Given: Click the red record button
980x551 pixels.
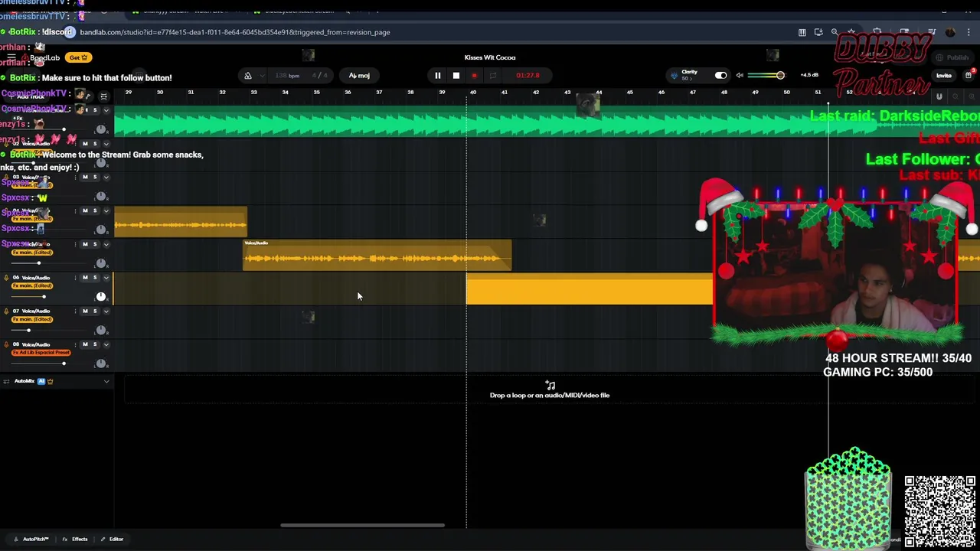Looking at the screenshot, I should pos(474,76).
